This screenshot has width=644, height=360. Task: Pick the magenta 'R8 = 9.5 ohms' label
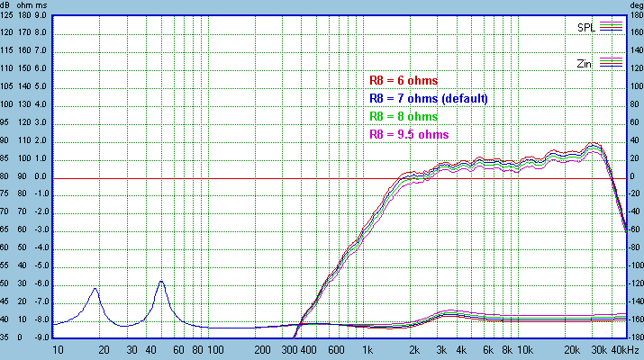pyautogui.click(x=409, y=134)
